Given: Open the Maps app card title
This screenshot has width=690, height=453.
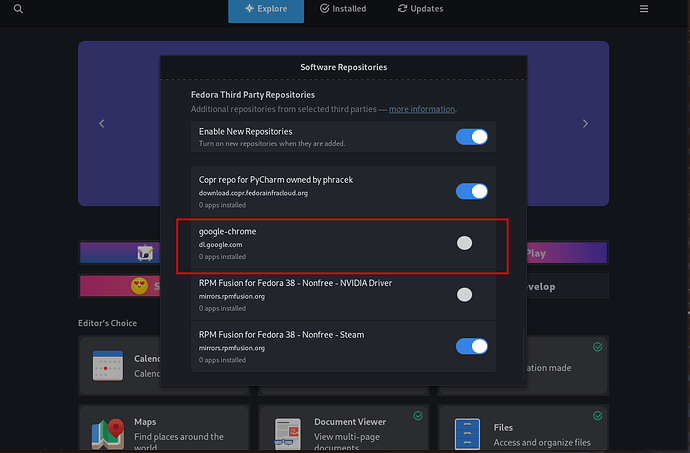Looking at the screenshot, I should [x=145, y=422].
